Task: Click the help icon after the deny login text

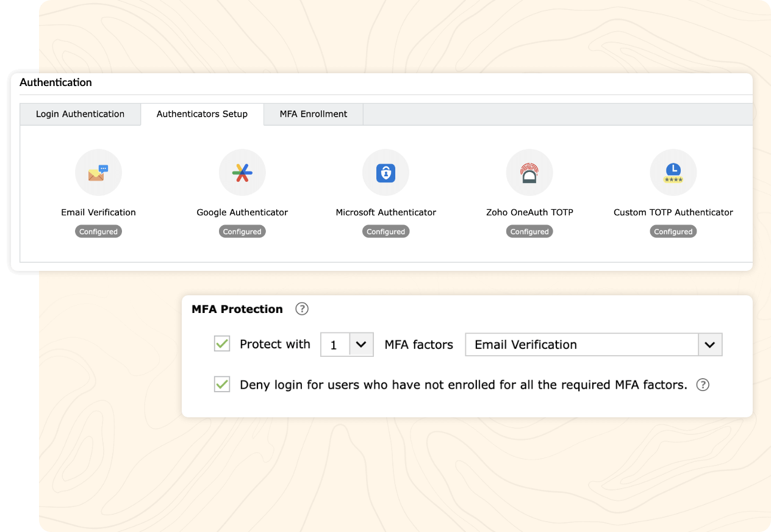Action: click(702, 385)
